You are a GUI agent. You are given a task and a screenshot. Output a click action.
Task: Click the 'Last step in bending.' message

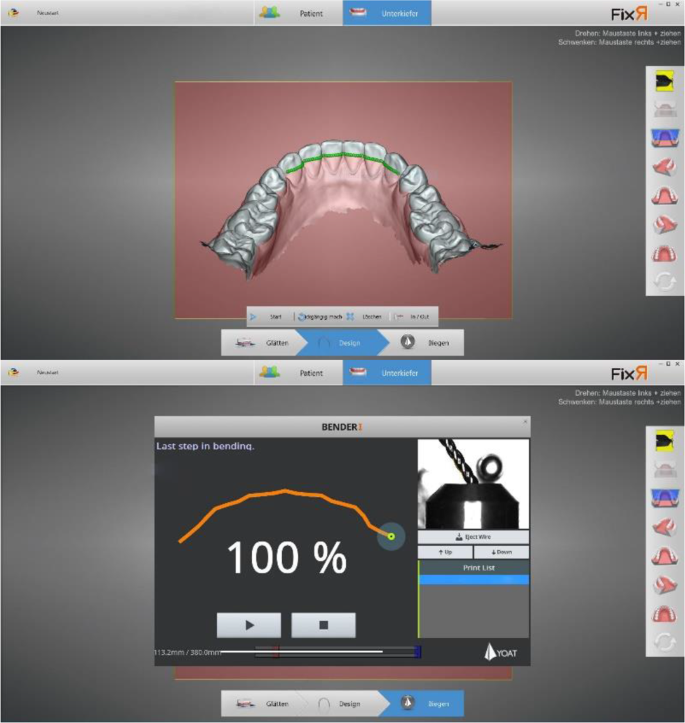point(205,446)
